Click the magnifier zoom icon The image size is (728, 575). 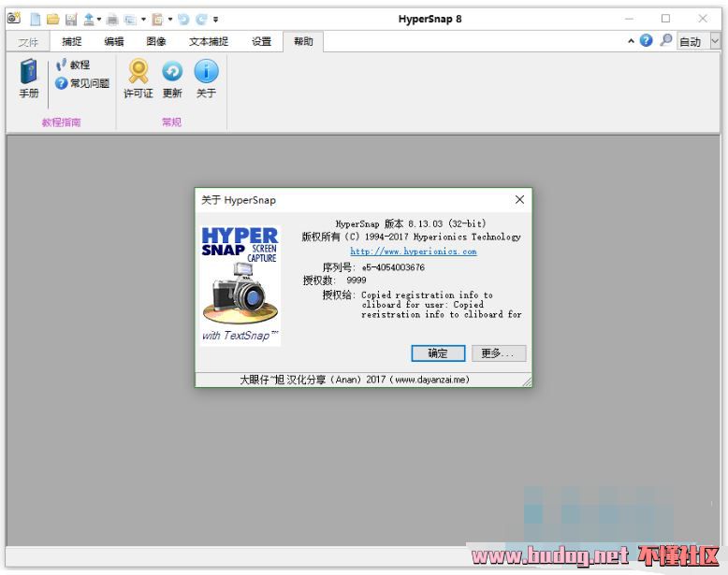pyautogui.click(x=665, y=41)
